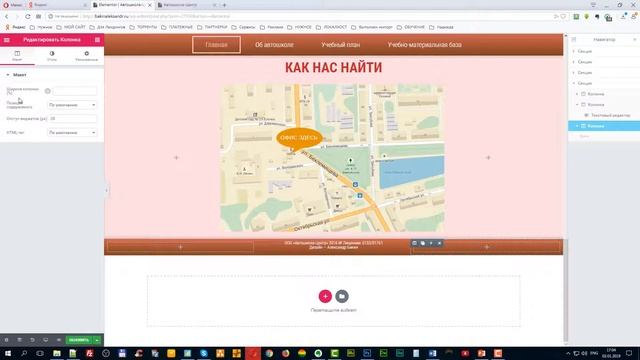This screenshot has width=640, height=360.
Task: Collapse the fourth Секция in Navigator
Action: [x=574, y=83]
